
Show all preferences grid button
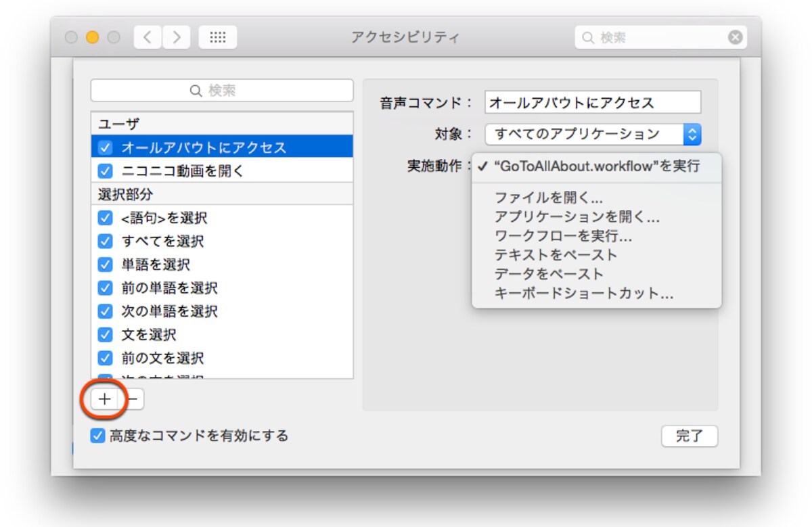(217, 37)
